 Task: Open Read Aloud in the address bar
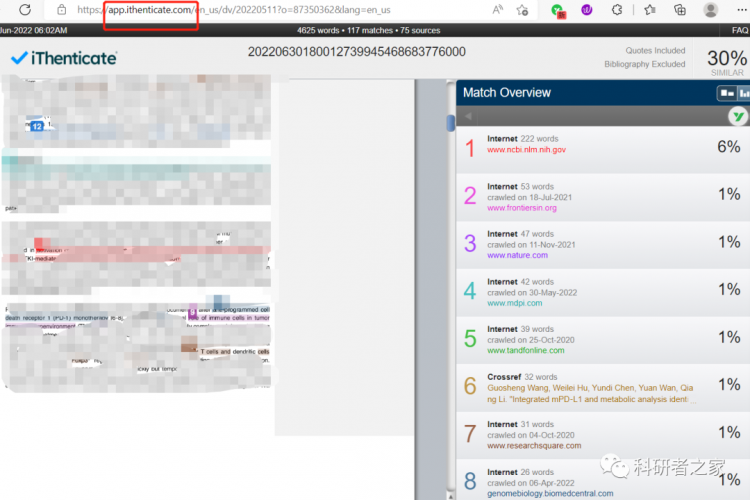[x=497, y=10]
